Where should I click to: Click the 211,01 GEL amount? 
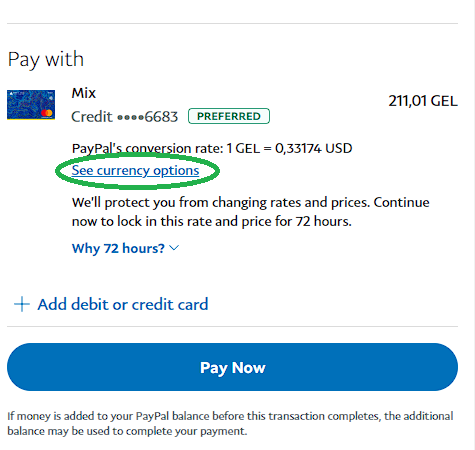(x=423, y=101)
